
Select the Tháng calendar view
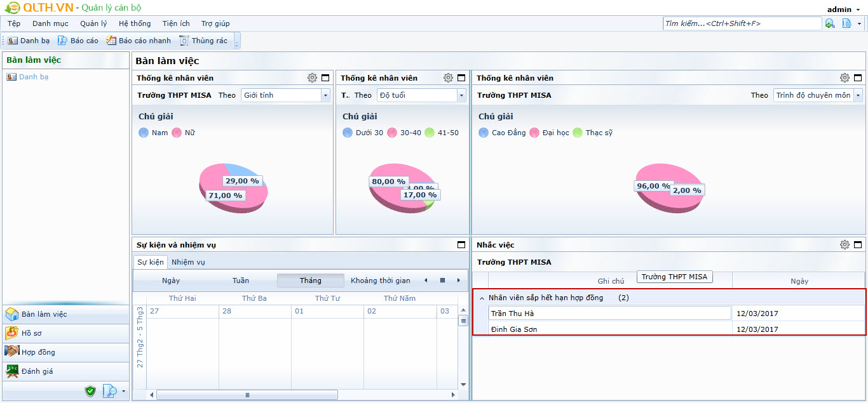coord(310,281)
